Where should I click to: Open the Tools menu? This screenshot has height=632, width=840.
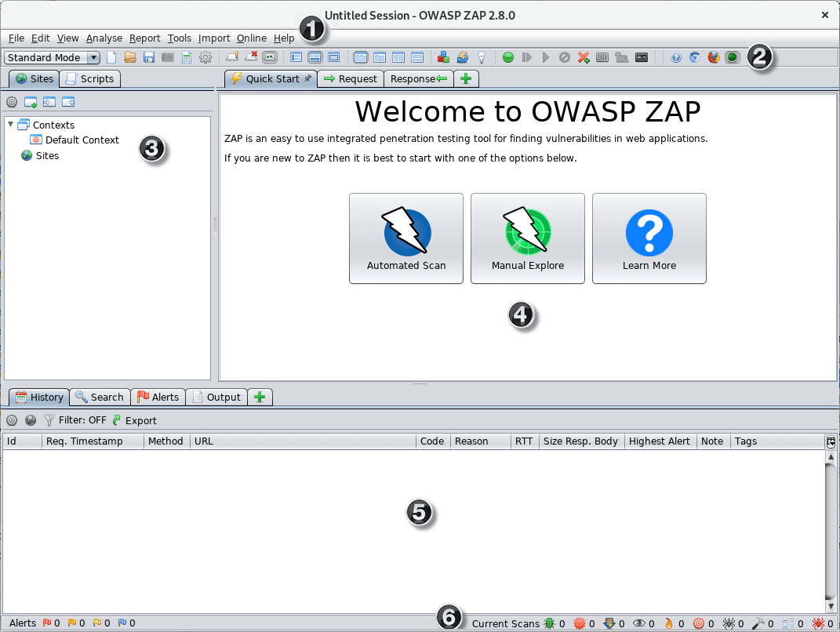(x=180, y=38)
